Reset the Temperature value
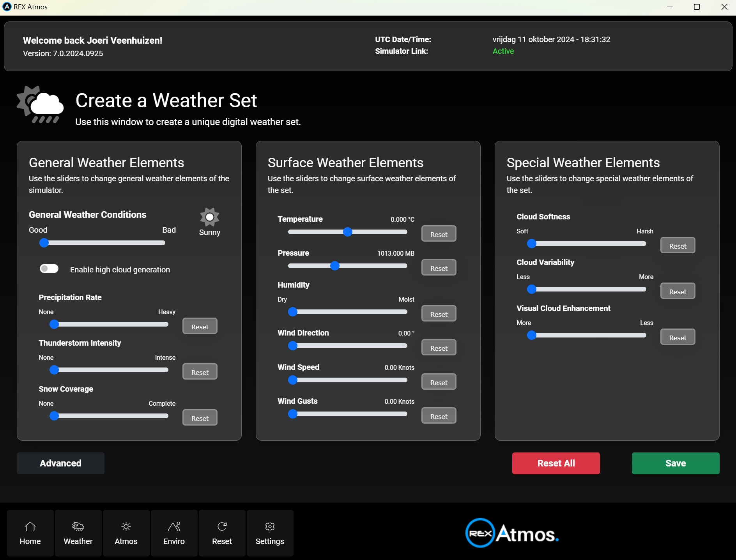Image resolution: width=736 pixels, height=560 pixels. tap(439, 234)
